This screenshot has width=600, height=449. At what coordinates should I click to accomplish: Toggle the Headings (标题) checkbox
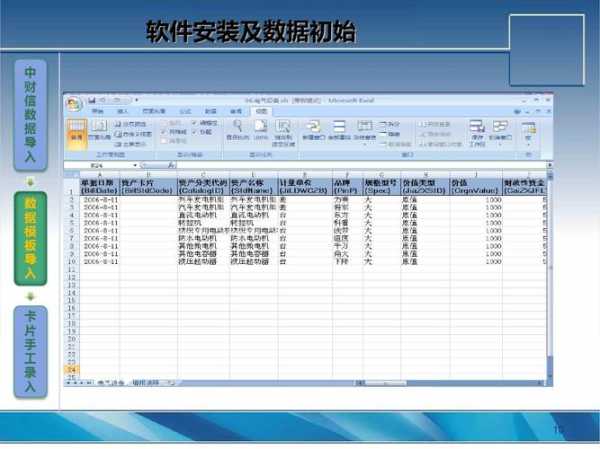point(192,132)
